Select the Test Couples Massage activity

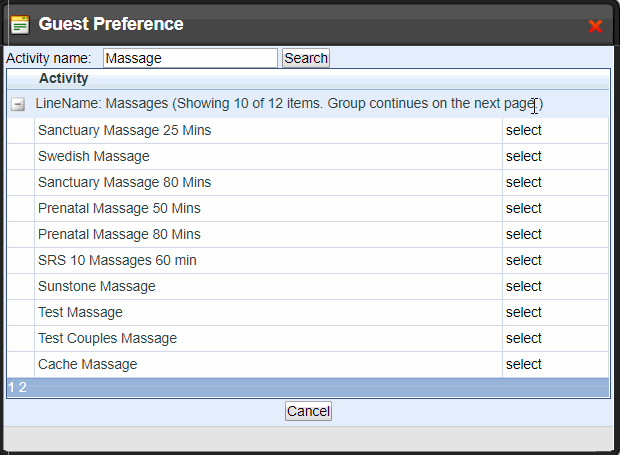[x=523, y=338]
